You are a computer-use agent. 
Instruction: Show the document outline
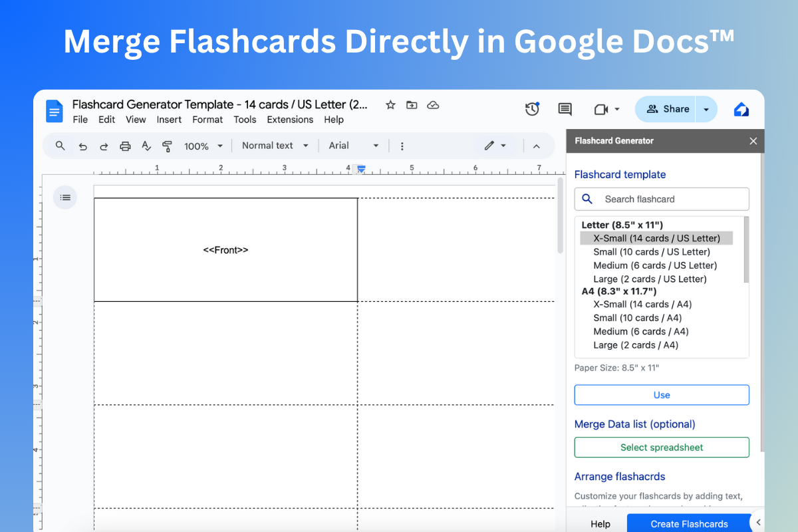tap(65, 197)
